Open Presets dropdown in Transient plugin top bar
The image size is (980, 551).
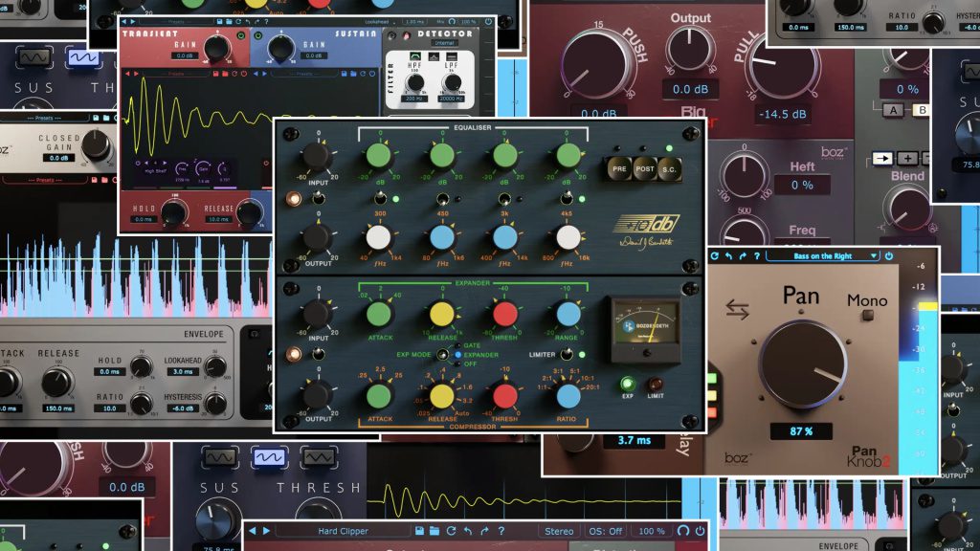176,22
